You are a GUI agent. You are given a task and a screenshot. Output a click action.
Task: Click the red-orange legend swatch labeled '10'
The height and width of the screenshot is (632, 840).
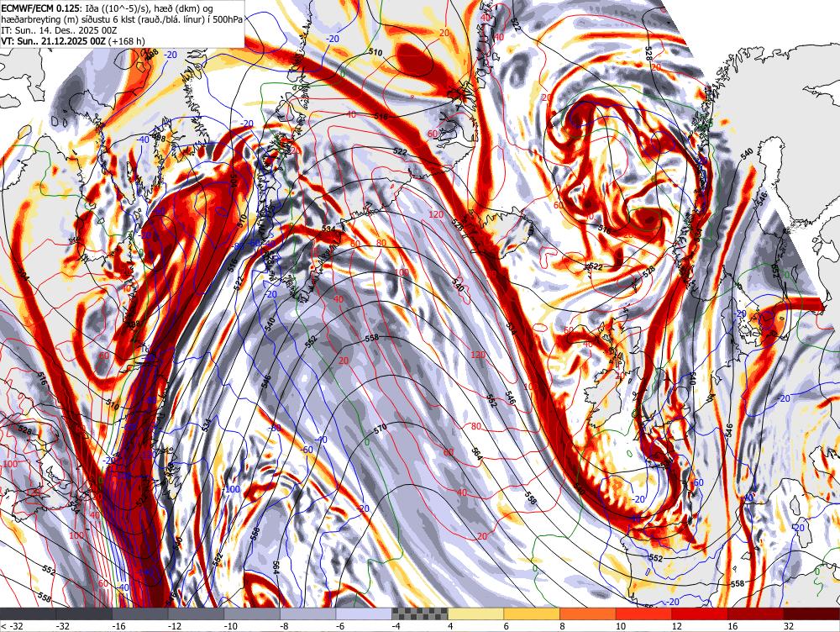(644, 614)
